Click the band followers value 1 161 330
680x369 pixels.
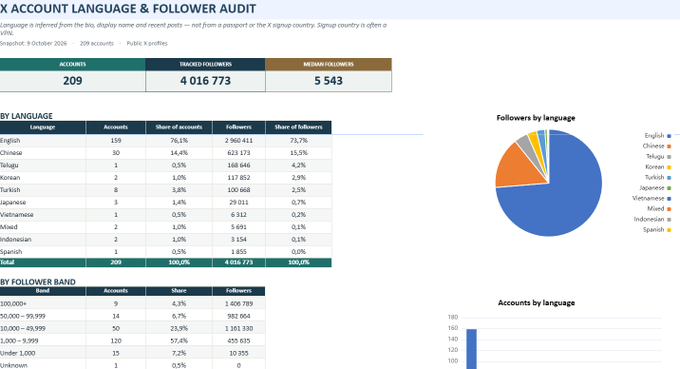[239, 329]
